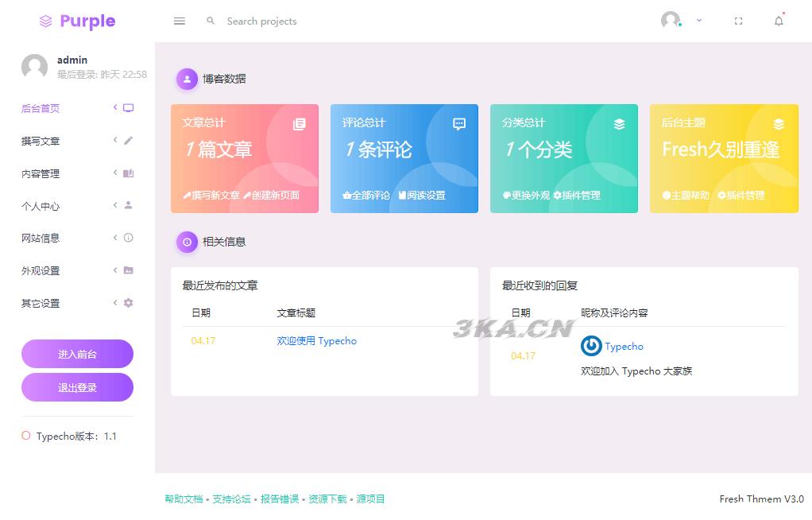Open the account dropdown next to avatar
Image resolution: width=812 pixels, height=520 pixels.
(x=698, y=21)
